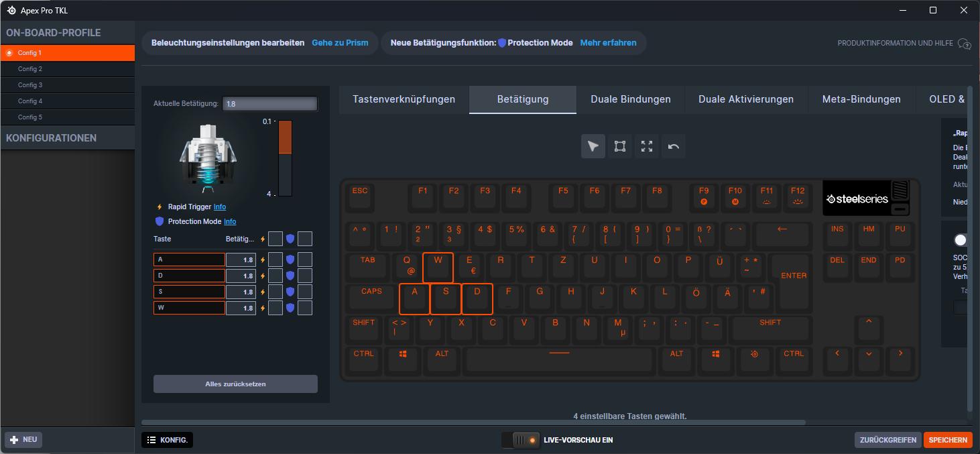Click the undo arrow above the keyboard
Viewport: 980px width, 454px height.
[x=674, y=146]
